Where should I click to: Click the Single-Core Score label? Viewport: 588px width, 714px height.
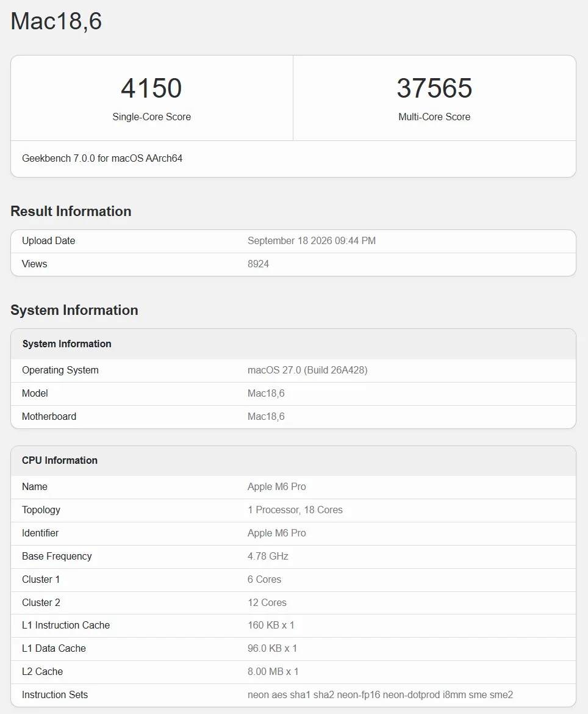coord(151,117)
